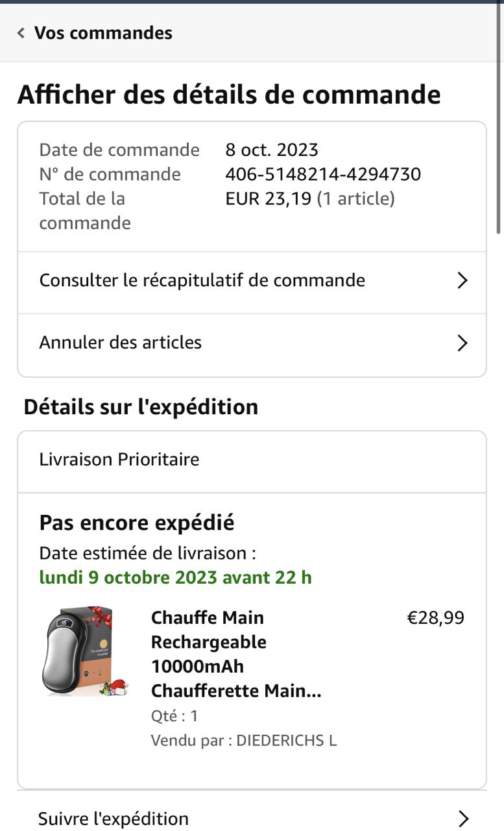The height and width of the screenshot is (831, 504).
Task: Open Suivre l'expédition
Action: pyautogui.click(x=114, y=818)
